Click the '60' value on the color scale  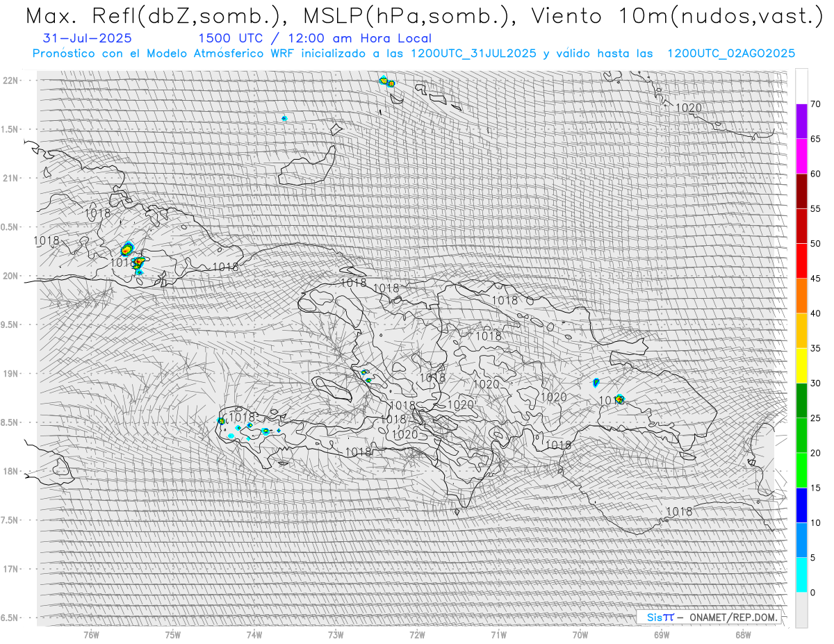coord(815,174)
